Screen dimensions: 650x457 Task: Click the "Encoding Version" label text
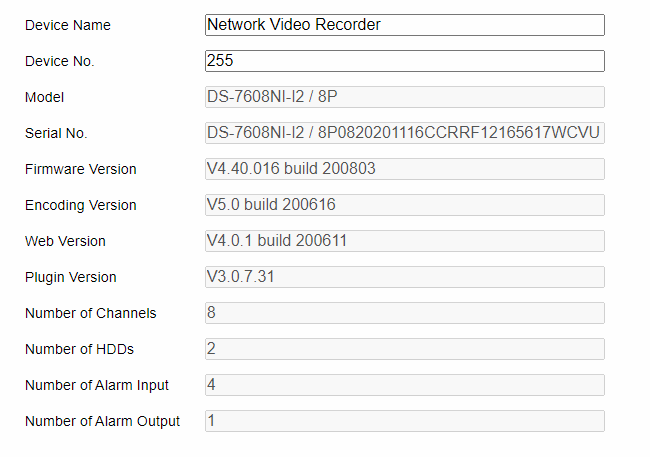[81, 205]
